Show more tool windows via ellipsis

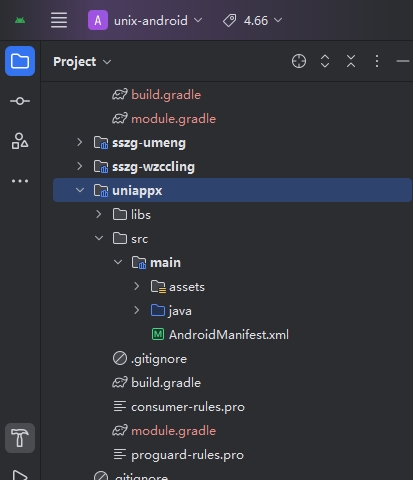tap(20, 181)
